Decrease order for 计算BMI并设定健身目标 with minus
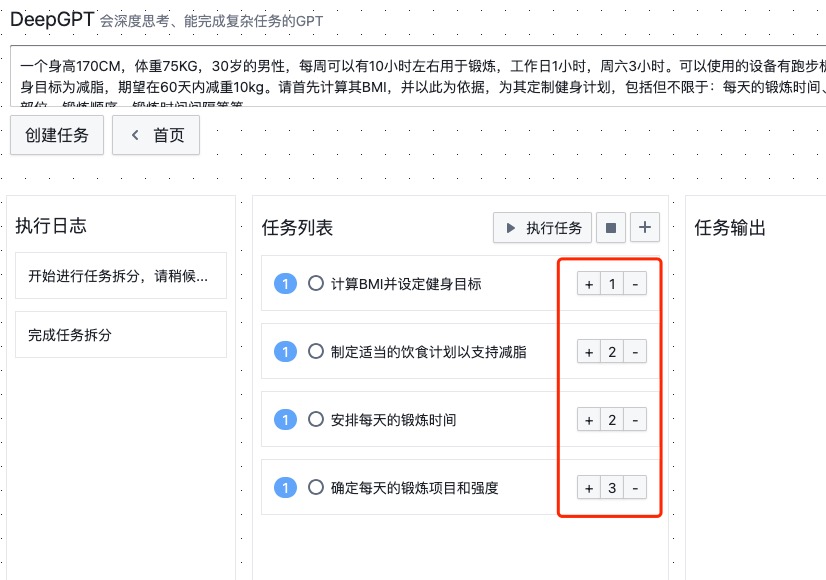826x580 pixels. (x=635, y=284)
